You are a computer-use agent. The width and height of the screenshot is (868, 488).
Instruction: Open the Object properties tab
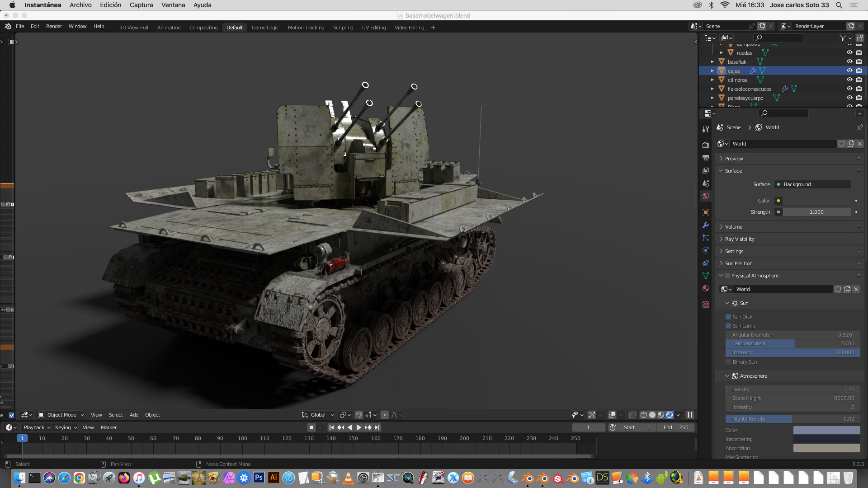pyautogui.click(x=706, y=212)
